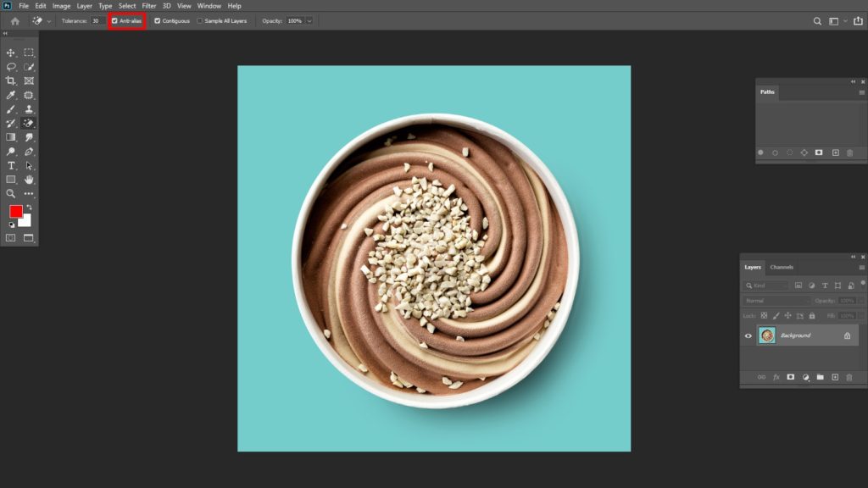The width and height of the screenshot is (868, 488).
Task: Open the Image menu
Action: click(61, 6)
